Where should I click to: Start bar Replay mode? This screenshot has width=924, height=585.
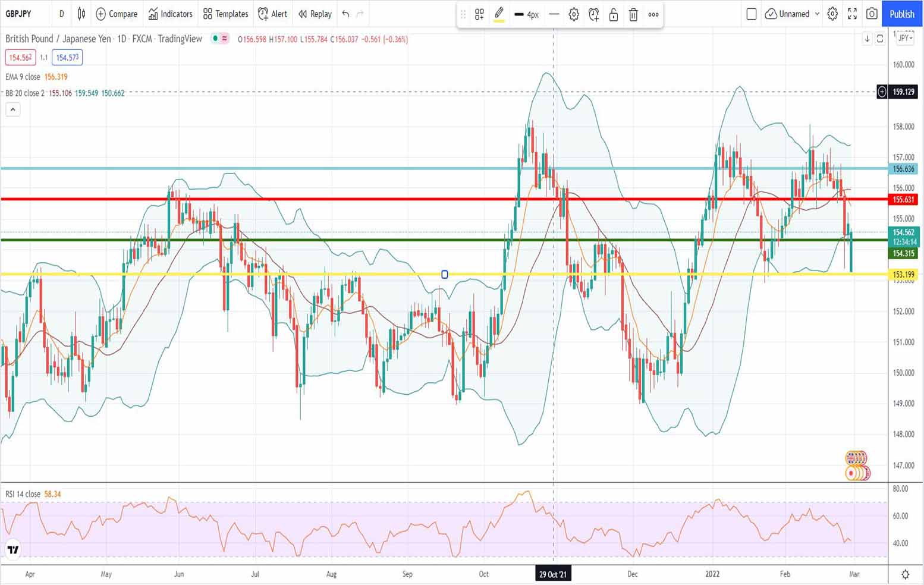point(315,14)
